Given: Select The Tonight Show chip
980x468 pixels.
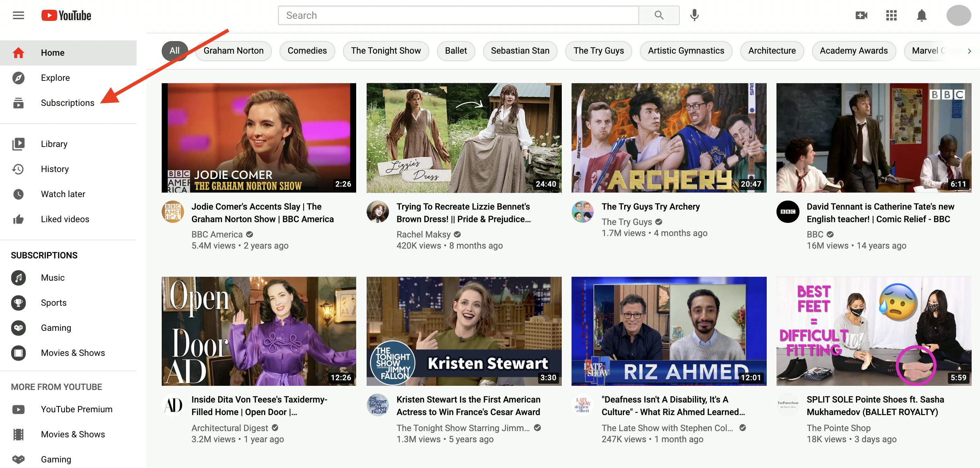Looking at the screenshot, I should pyautogui.click(x=386, y=50).
